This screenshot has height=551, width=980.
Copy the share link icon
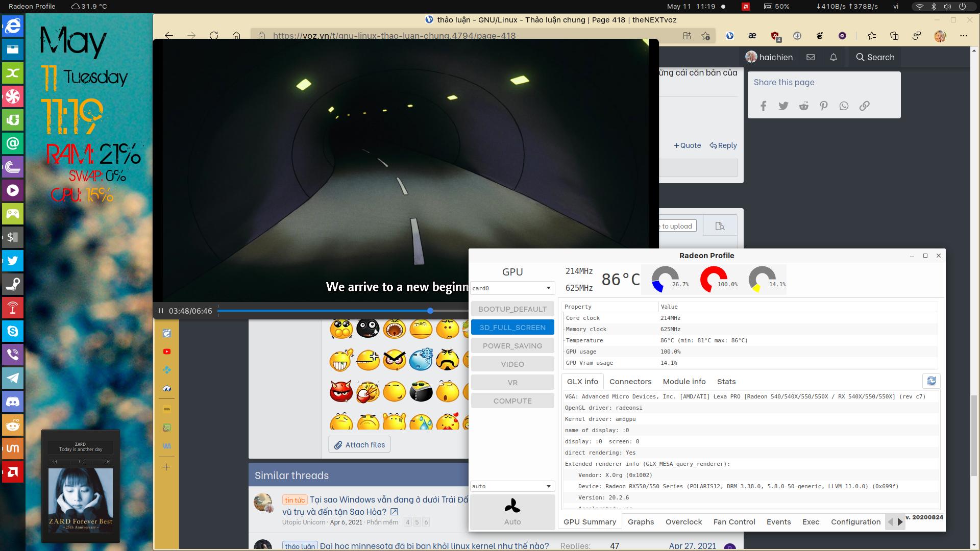pyautogui.click(x=864, y=106)
